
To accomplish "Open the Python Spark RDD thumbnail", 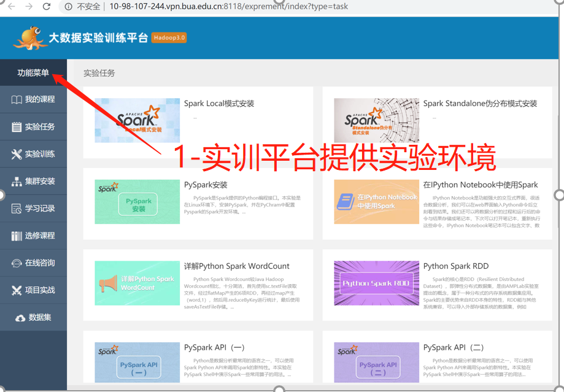I will click(x=376, y=283).
